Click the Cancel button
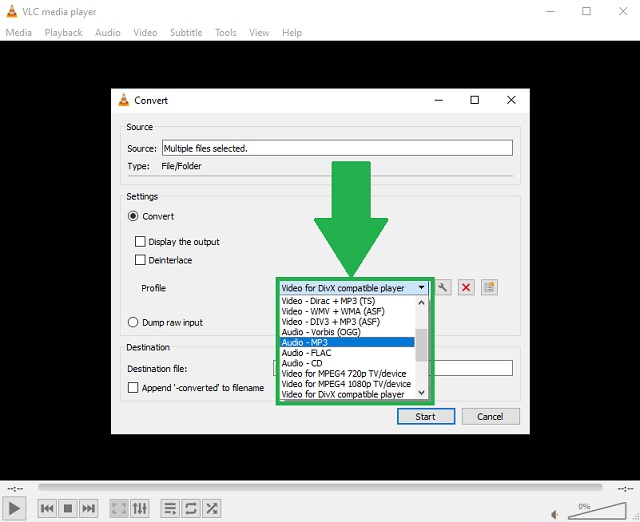The height and width of the screenshot is (522, 640). tap(490, 416)
